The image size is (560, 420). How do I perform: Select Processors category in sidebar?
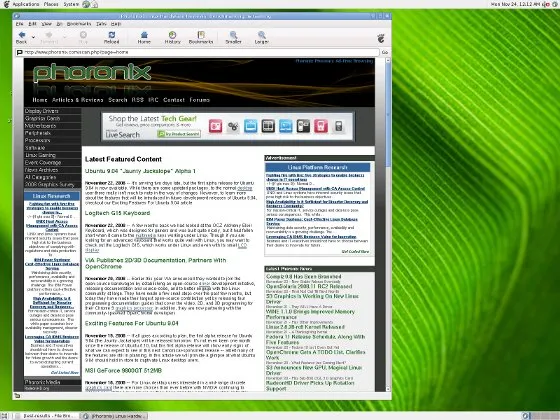tap(52, 140)
